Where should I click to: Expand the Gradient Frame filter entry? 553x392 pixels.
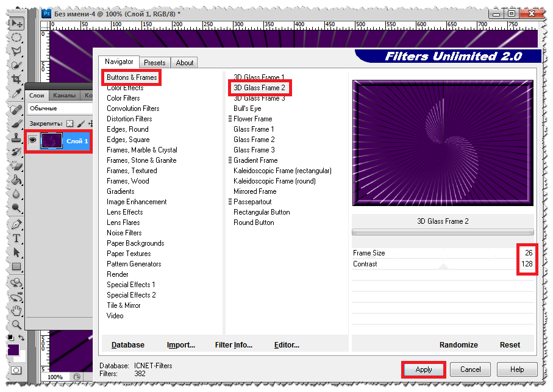pos(230,160)
